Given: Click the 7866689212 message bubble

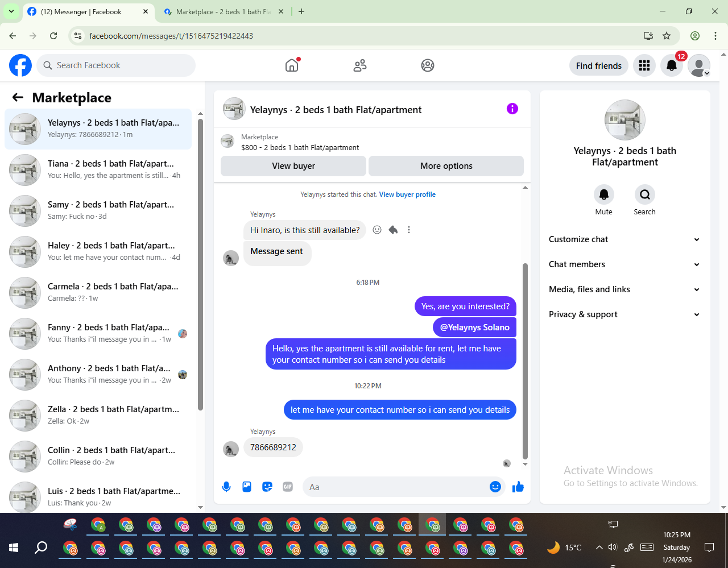Looking at the screenshot, I should 273,447.
